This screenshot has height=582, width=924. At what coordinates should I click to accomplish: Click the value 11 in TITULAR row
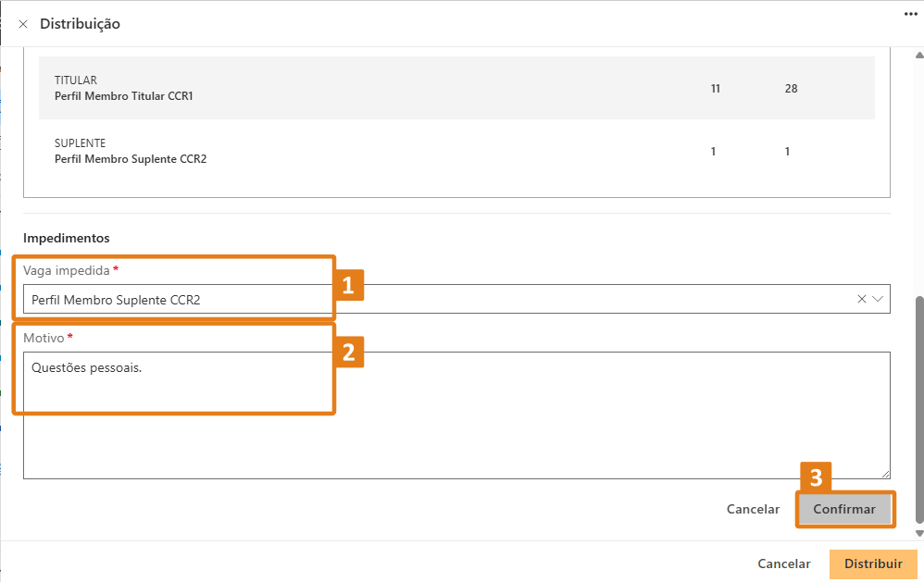click(x=716, y=89)
